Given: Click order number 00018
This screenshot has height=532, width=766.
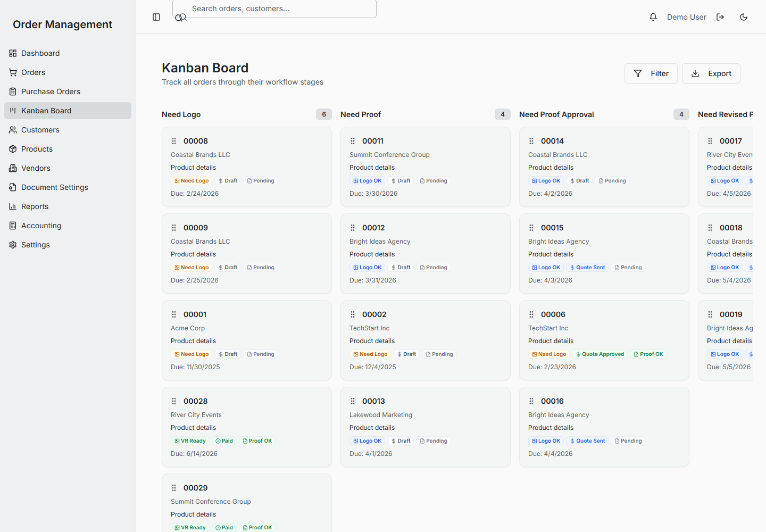Looking at the screenshot, I should coord(731,228).
